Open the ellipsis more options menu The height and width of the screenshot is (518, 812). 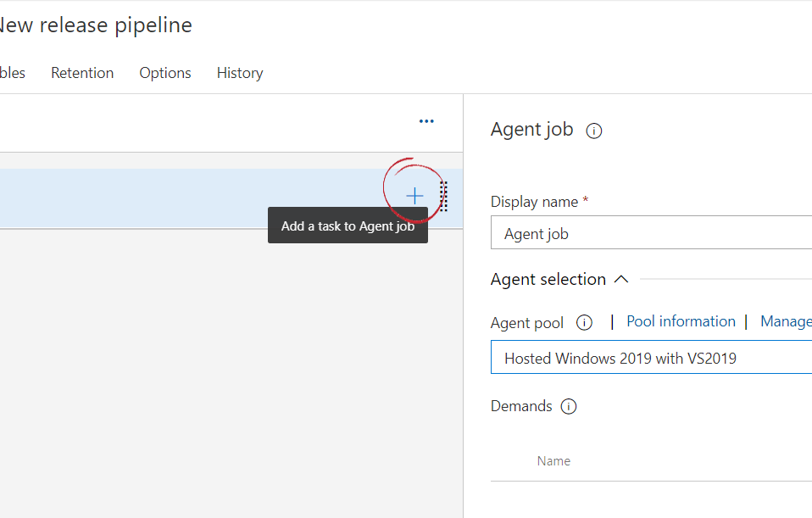click(x=426, y=121)
